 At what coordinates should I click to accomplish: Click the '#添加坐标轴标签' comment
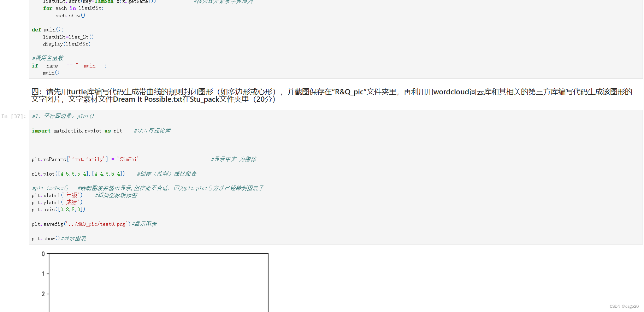116,195
